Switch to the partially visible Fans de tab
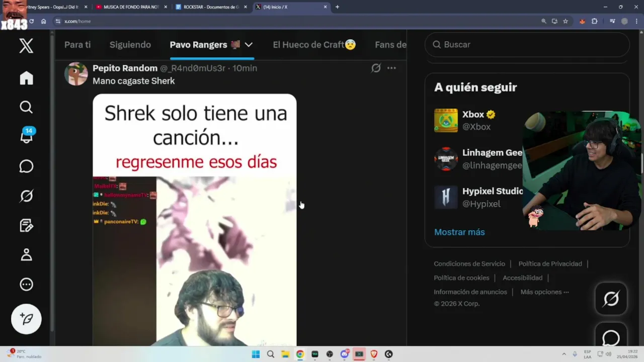The width and height of the screenshot is (644, 362). pyautogui.click(x=390, y=45)
